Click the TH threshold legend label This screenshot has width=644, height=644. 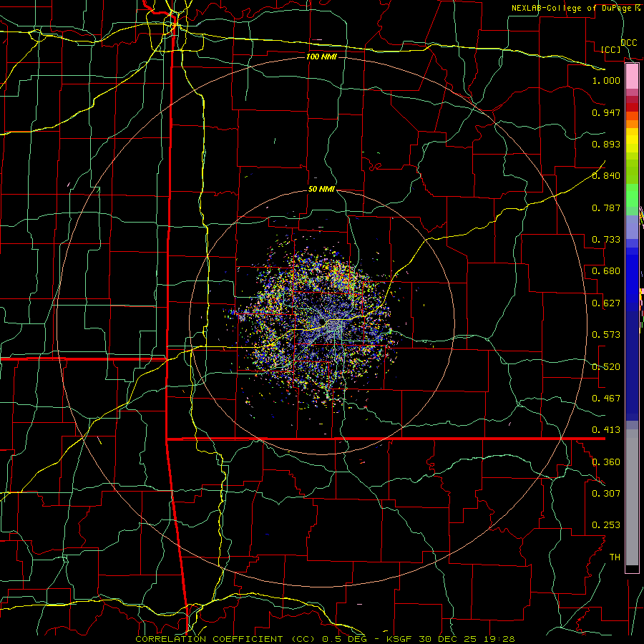(615, 557)
